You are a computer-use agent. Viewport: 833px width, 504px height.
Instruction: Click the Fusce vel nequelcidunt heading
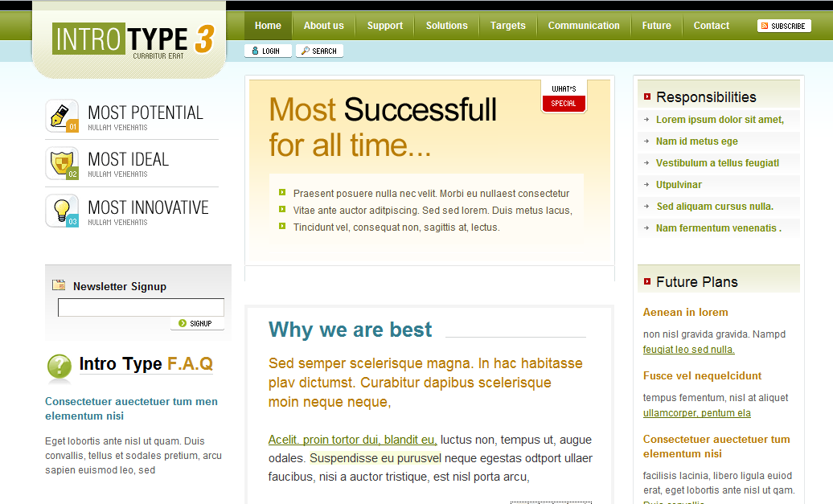pyautogui.click(x=702, y=376)
